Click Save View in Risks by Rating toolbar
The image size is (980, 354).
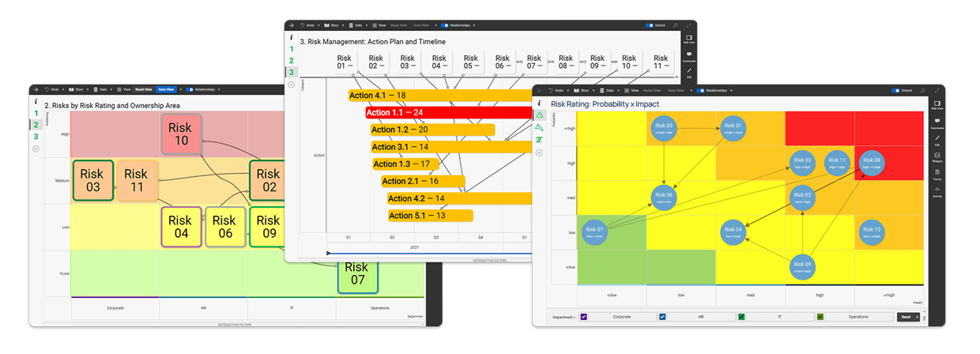tap(166, 90)
